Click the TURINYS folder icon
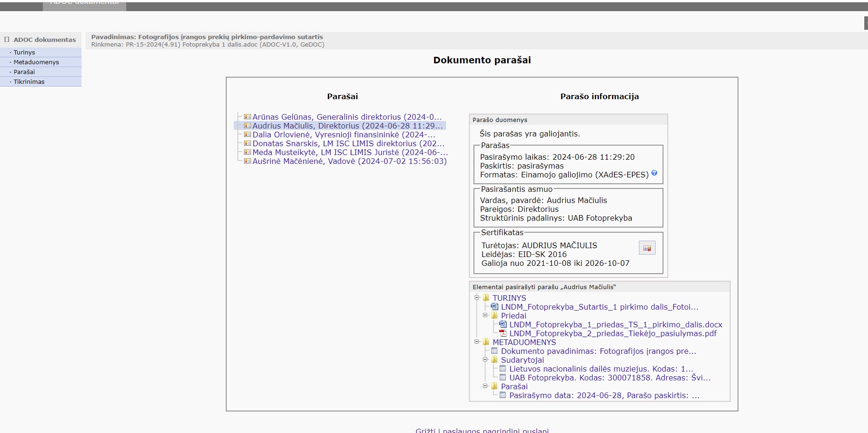The width and height of the screenshot is (868, 433). click(x=486, y=298)
